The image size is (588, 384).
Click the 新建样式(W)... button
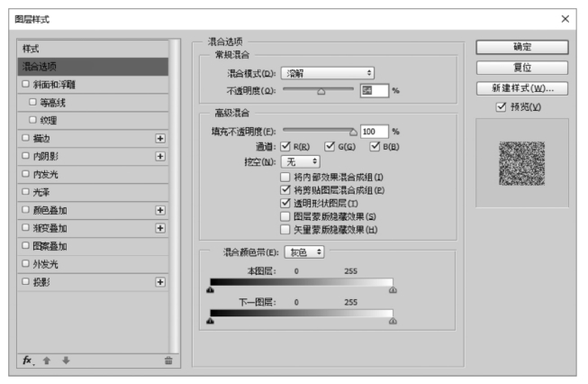coord(522,88)
